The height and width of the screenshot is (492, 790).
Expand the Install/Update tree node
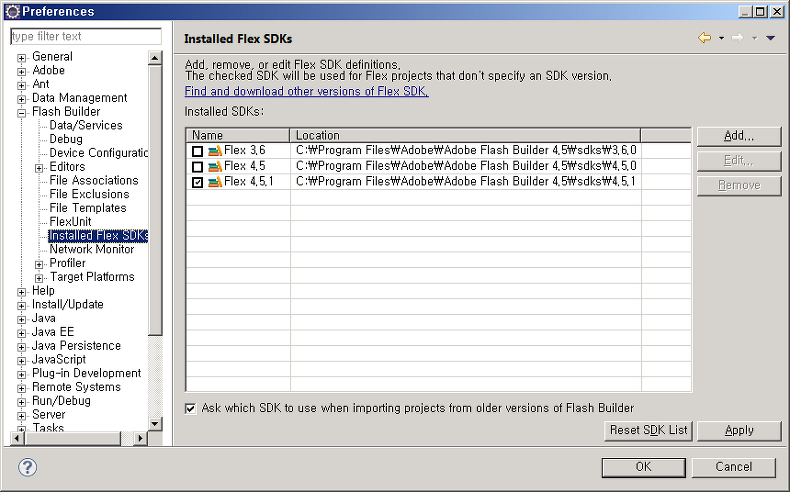tap(21, 306)
